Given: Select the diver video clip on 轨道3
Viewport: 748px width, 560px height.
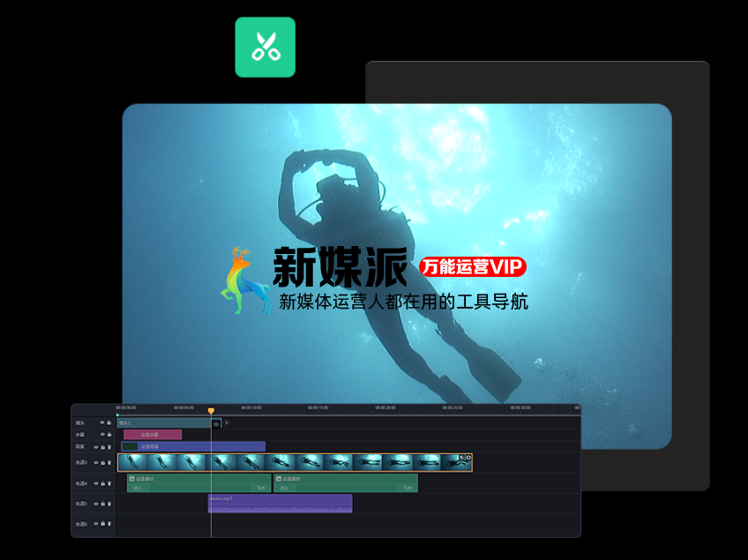Looking at the screenshot, I should point(295,463).
